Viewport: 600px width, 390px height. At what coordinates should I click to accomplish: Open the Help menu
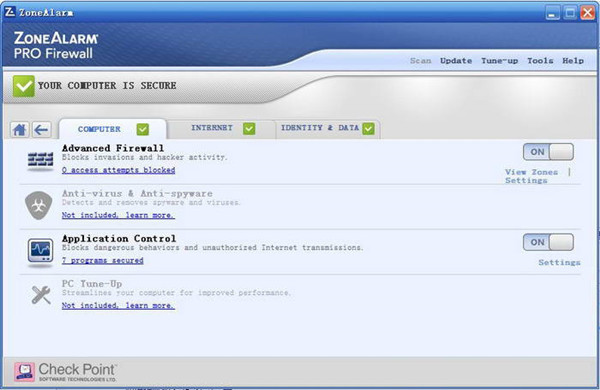point(573,60)
